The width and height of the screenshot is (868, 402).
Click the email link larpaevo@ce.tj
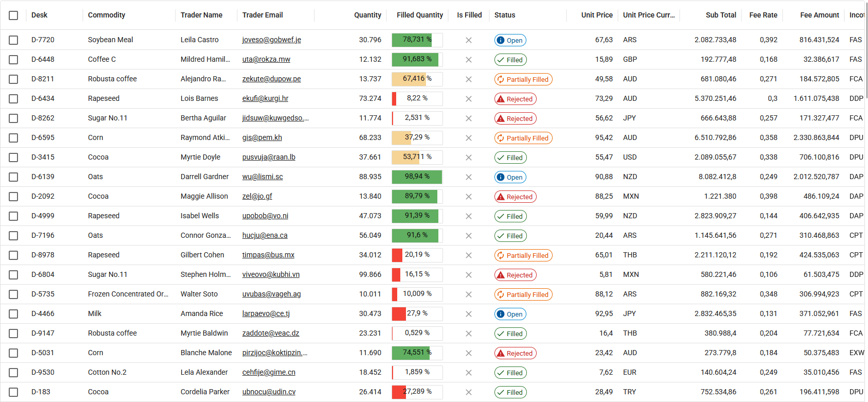coord(266,313)
